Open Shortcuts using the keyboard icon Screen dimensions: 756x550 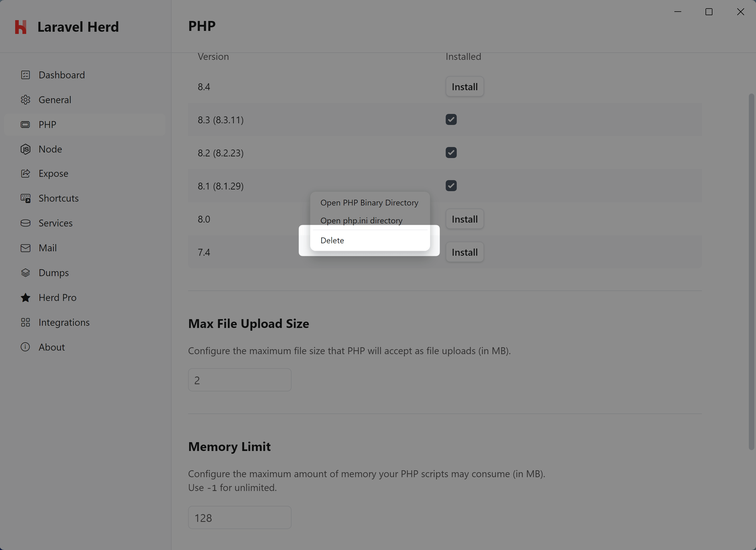[x=26, y=198]
